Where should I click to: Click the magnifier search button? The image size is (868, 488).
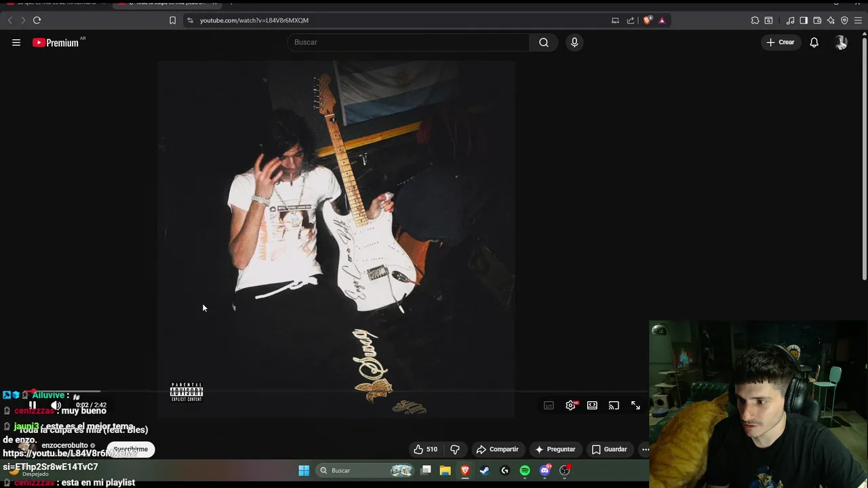pos(544,42)
